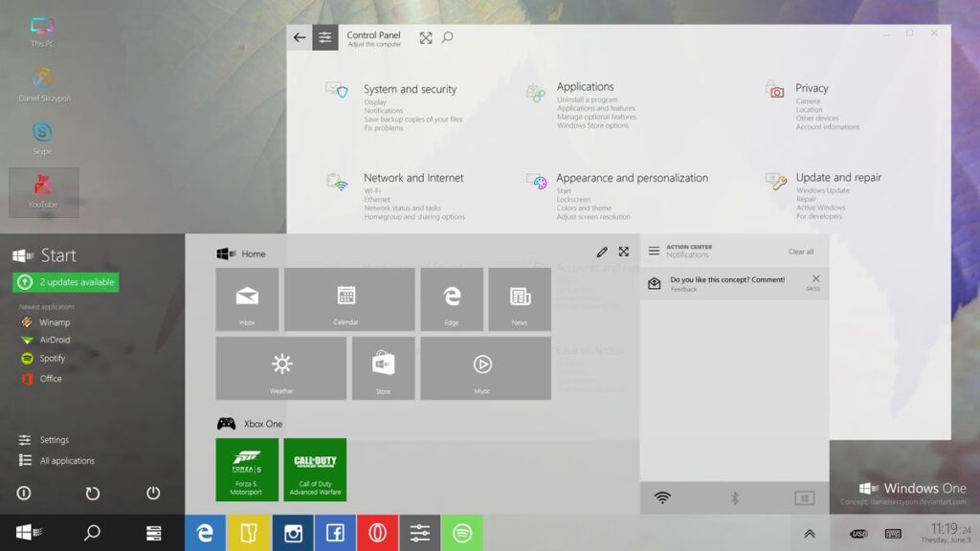Open the Weather tile

pos(281,366)
